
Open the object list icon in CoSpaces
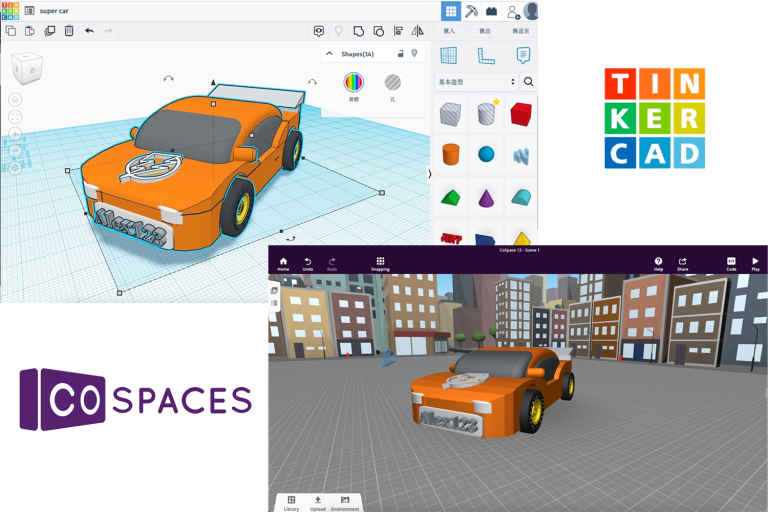pos(274,303)
